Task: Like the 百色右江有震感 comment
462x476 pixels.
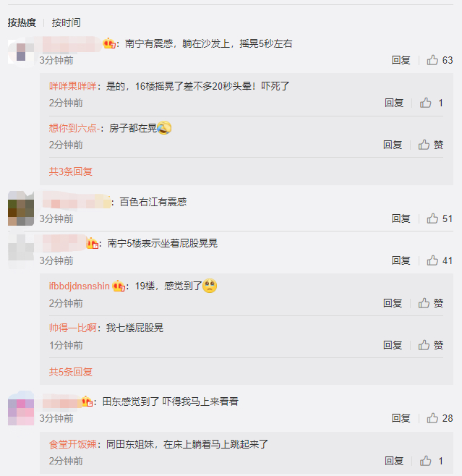Action: point(440,218)
